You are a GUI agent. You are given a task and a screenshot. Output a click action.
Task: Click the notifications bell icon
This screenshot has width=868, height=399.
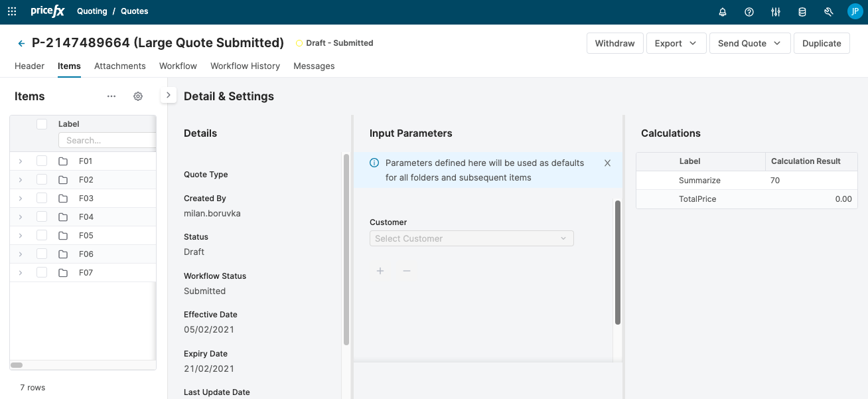[x=723, y=11]
